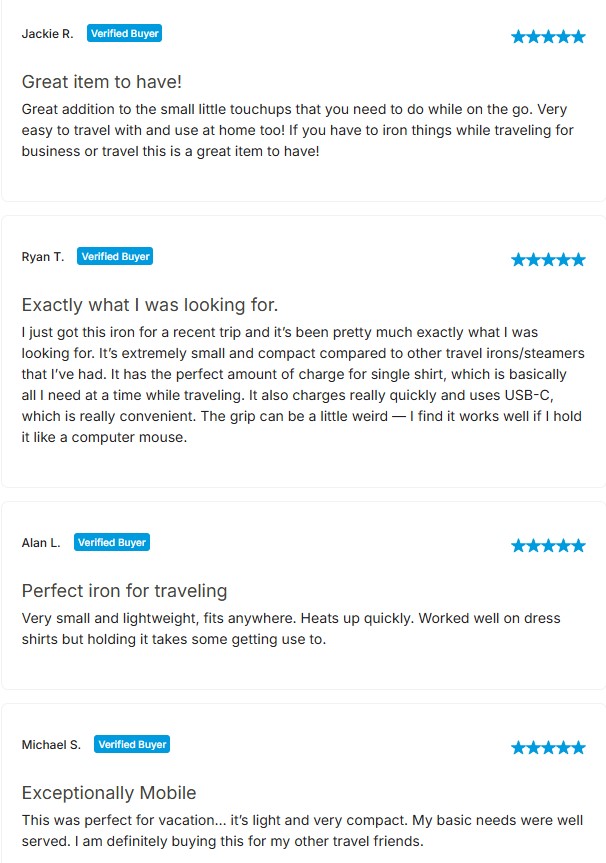Click Michael S.'s review body text
Screen dimensions: 606x863
pos(302,831)
